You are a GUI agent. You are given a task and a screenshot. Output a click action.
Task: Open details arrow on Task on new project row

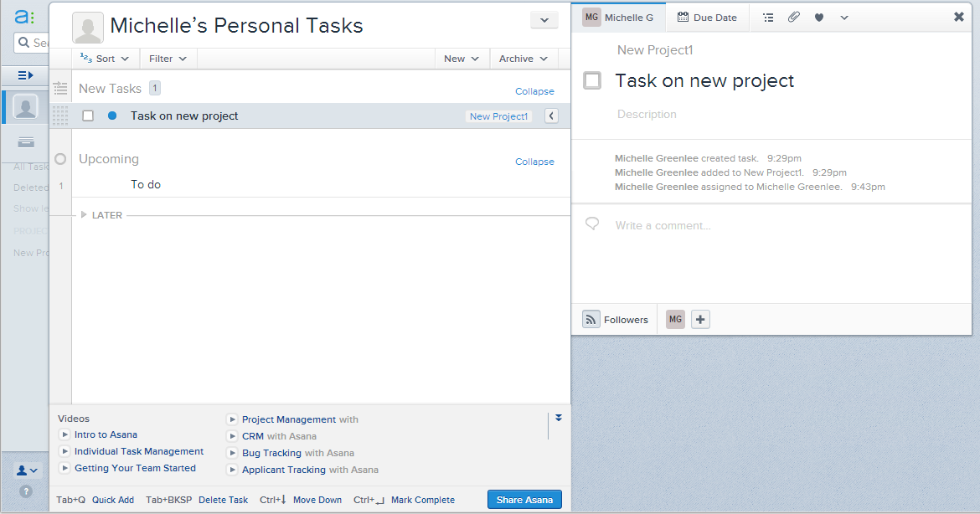551,116
